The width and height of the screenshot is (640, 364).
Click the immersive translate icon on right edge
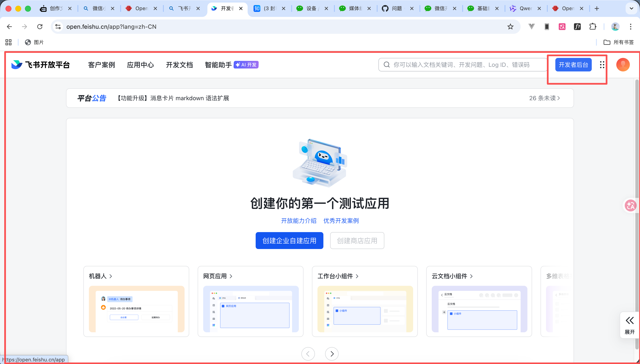pyautogui.click(x=630, y=205)
